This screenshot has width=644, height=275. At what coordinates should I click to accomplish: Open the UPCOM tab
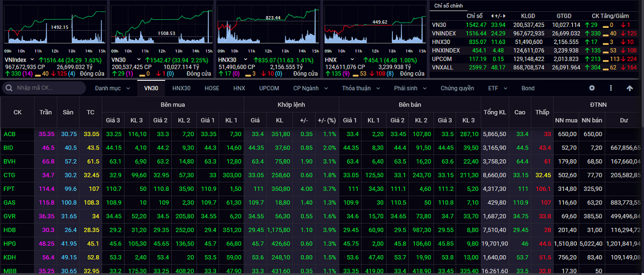pos(269,88)
